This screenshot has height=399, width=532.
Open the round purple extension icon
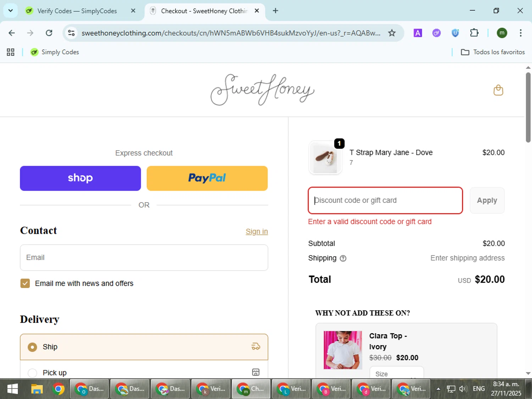pyautogui.click(x=437, y=33)
